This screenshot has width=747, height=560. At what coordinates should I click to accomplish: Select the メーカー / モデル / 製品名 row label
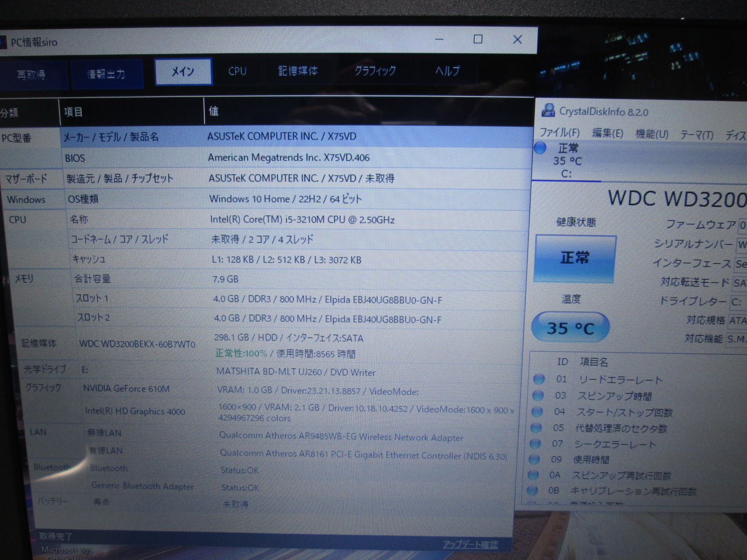click(x=111, y=137)
